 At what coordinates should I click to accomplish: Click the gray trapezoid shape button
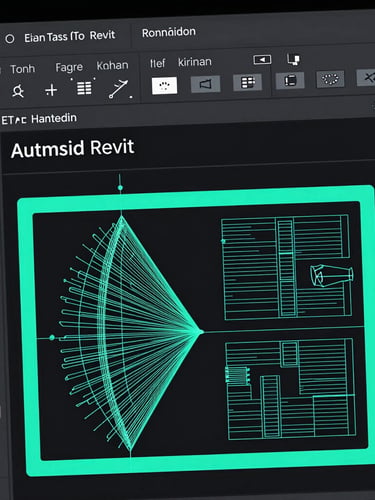click(205, 84)
